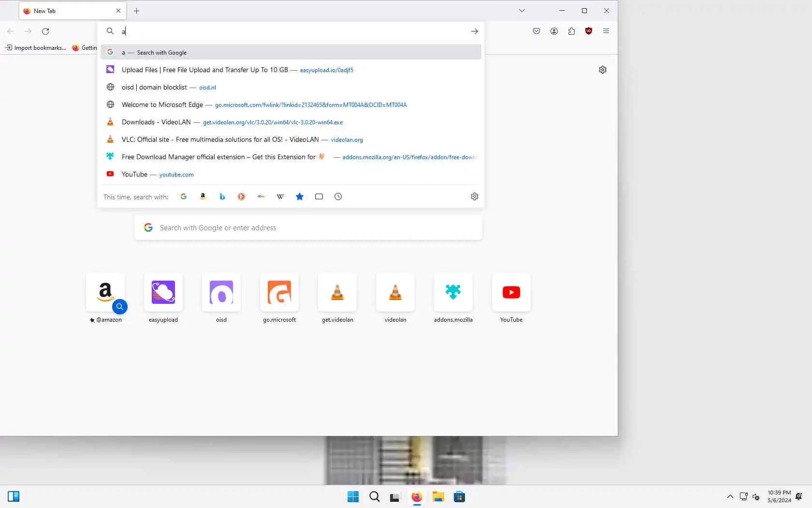Select the New Tab tab

(72, 11)
